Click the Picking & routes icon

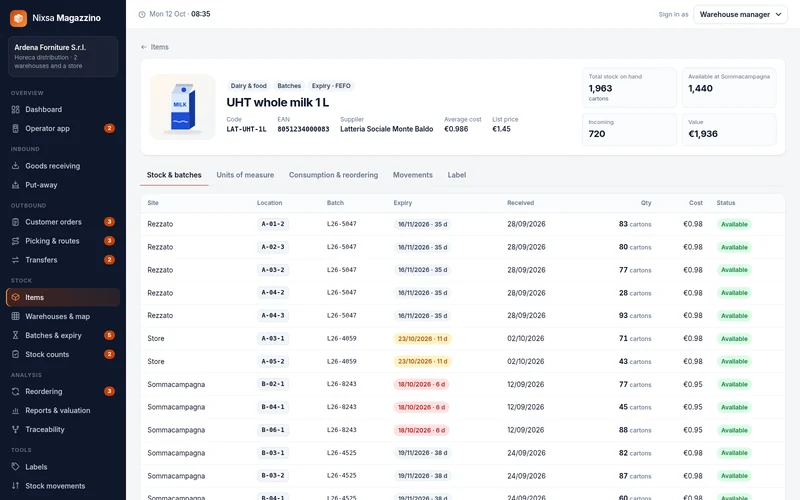tap(15, 241)
